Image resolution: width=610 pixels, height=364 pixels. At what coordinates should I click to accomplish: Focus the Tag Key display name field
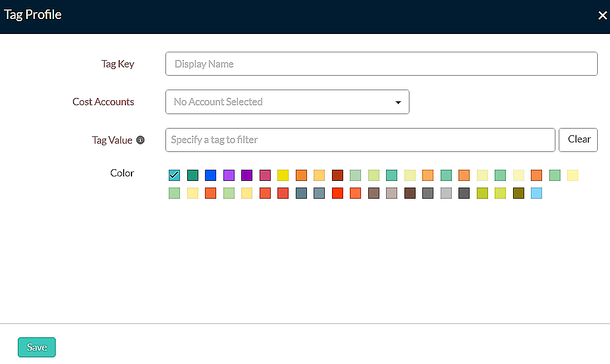tap(381, 64)
